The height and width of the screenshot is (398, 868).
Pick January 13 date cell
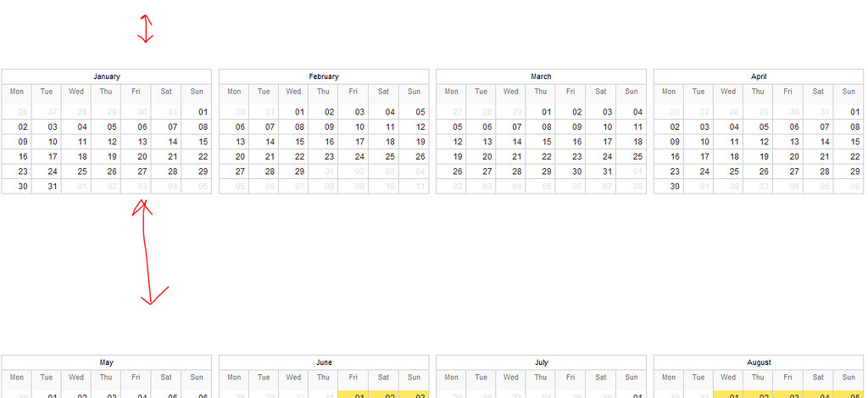point(136,142)
